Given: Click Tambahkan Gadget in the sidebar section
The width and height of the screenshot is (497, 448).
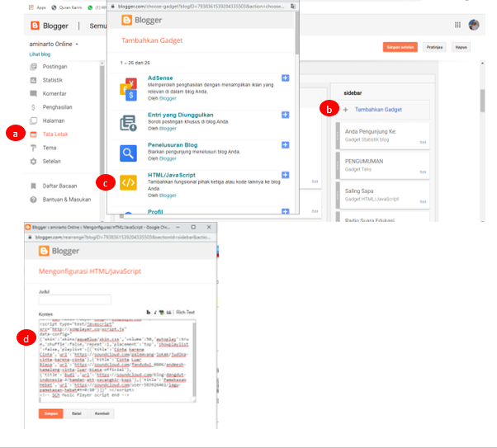Looking at the screenshot, I should click(x=378, y=110).
